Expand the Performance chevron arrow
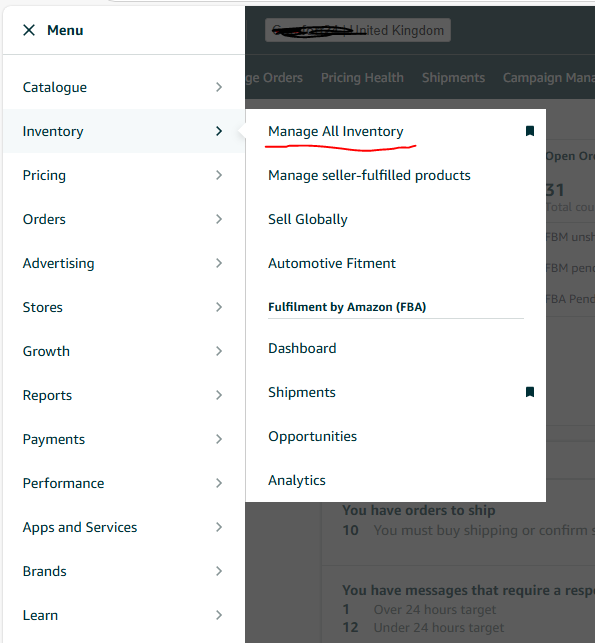This screenshot has width=595, height=643. pos(219,483)
